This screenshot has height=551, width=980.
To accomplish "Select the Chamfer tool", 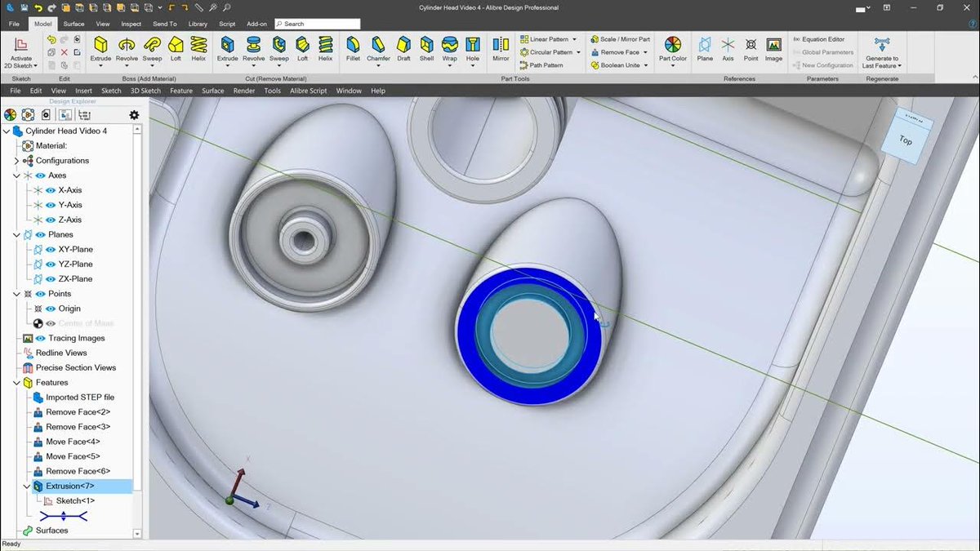I will pos(378,49).
